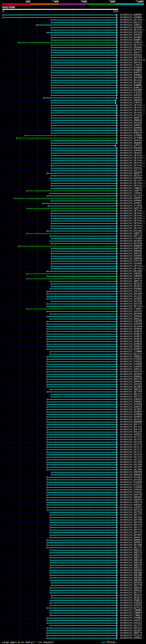Select UniRef100_A4ZEU2 hit
The width and height of the screenshot is (146, 644).
pyautogui.click(x=131, y=435)
